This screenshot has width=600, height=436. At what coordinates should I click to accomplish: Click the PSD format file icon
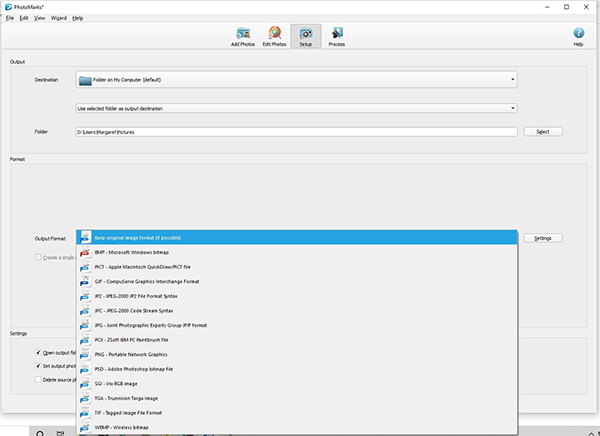coord(85,369)
